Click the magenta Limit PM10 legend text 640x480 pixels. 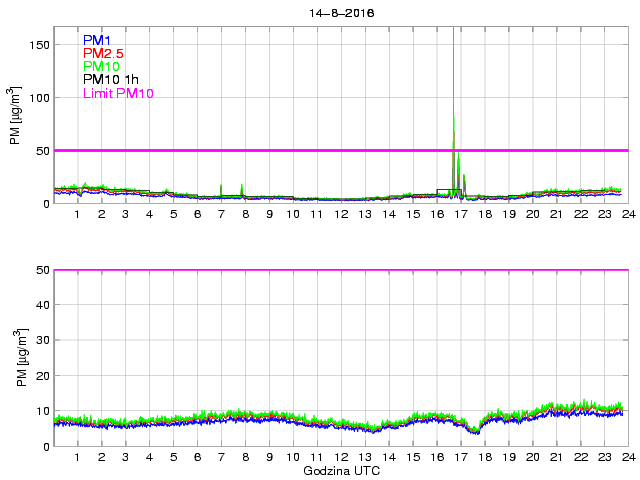coord(119,93)
